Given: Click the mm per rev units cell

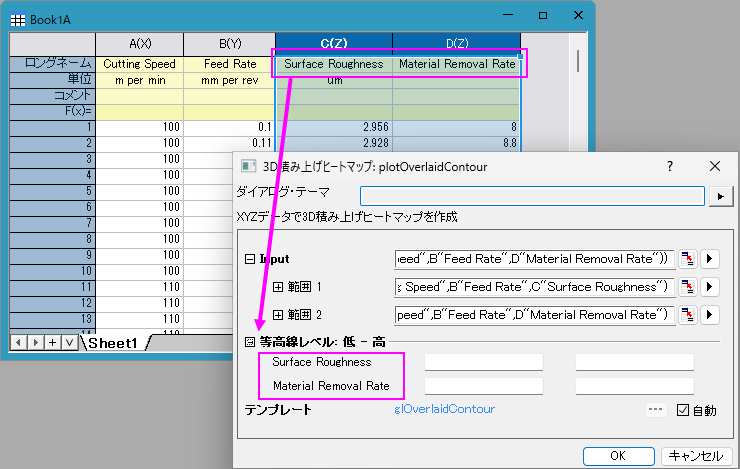Looking at the screenshot, I should pyautogui.click(x=230, y=80).
